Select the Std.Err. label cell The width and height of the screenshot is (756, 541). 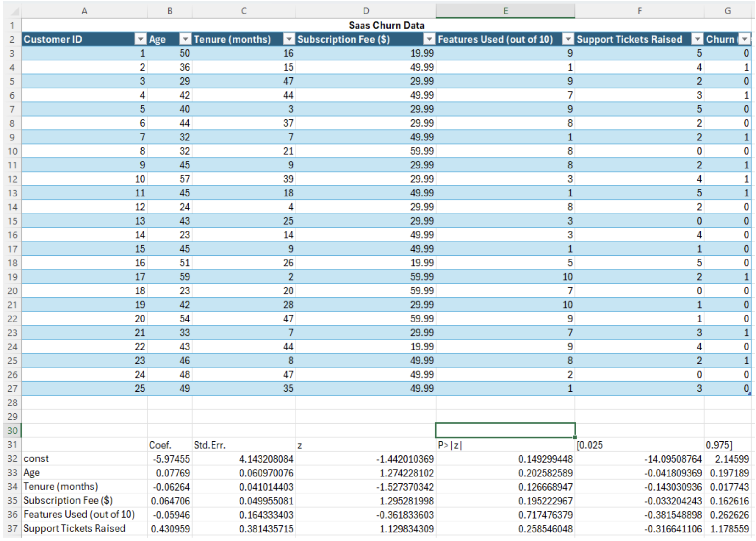tap(244, 445)
